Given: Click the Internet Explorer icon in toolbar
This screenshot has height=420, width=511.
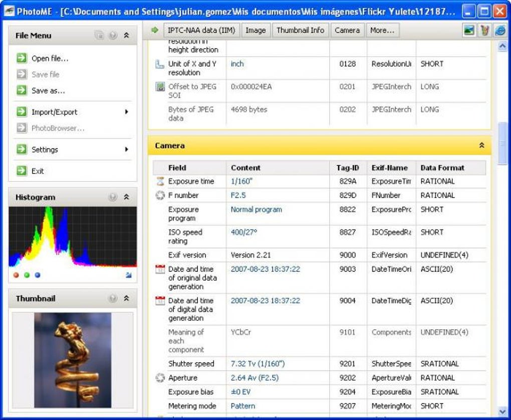Looking at the screenshot, I should [x=500, y=30].
